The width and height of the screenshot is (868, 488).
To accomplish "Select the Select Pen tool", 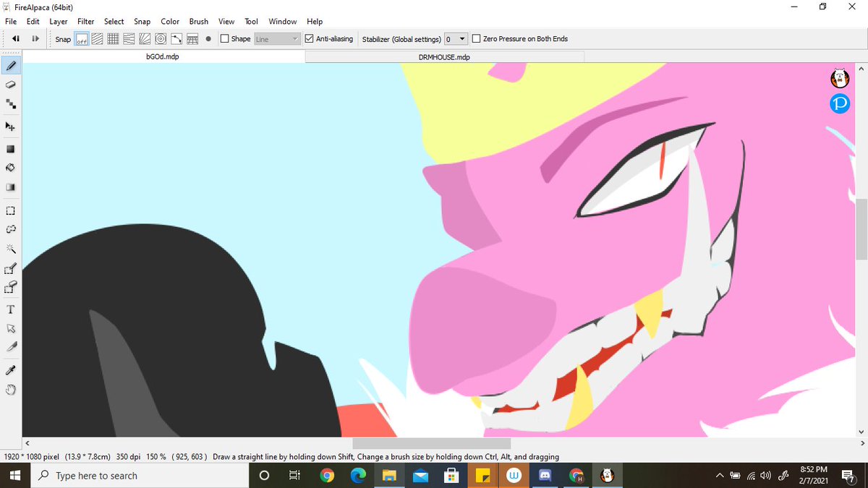I will click(x=11, y=269).
